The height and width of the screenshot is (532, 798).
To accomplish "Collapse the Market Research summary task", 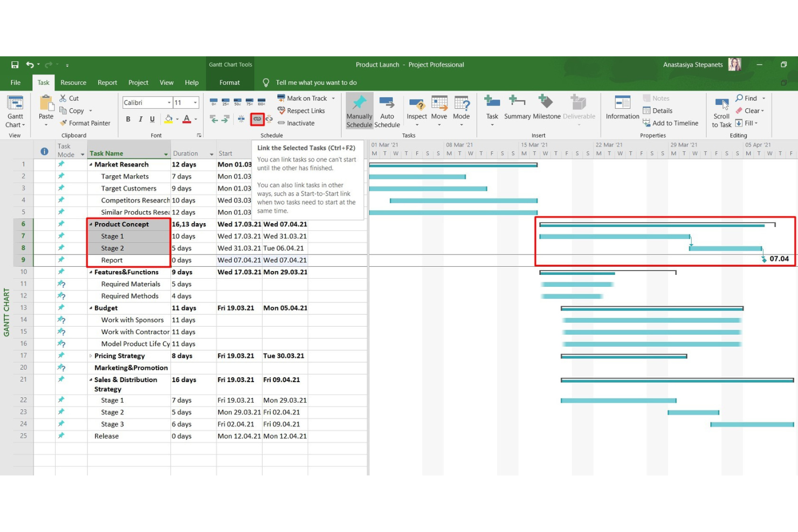I will (x=91, y=165).
